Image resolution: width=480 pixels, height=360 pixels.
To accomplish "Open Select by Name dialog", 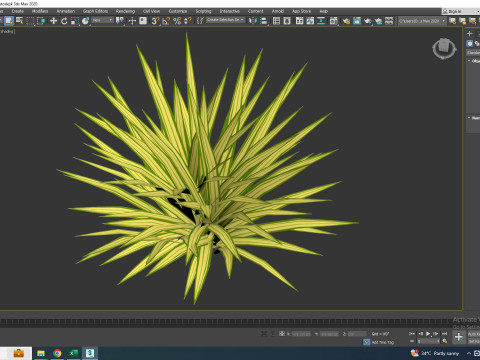I will click(x=20, y=21).
